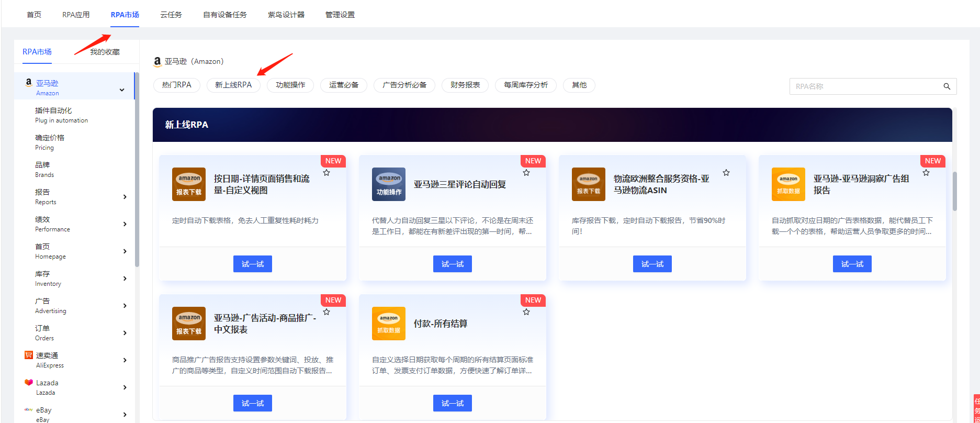The width and height of the screenshot is (980, 423).
Task: Filter by 运营必备 category
Action: click(x=344, y=85)
